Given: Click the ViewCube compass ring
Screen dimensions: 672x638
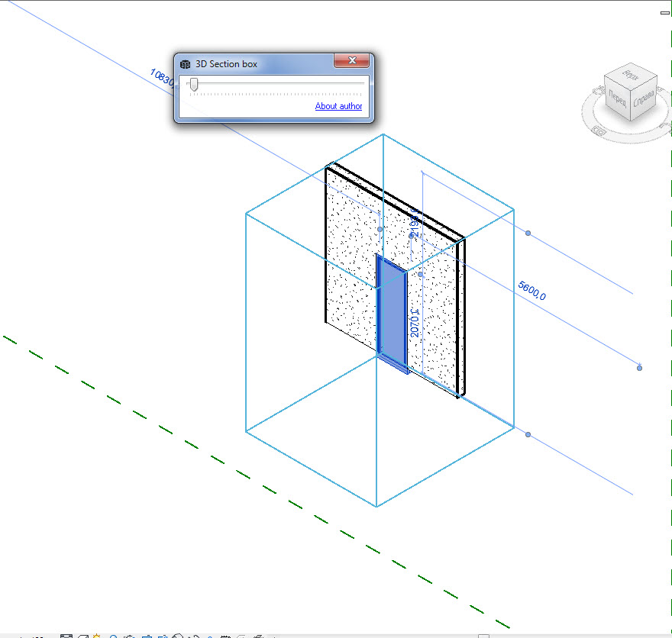Looking at the screenshot, I should point(600,128).
